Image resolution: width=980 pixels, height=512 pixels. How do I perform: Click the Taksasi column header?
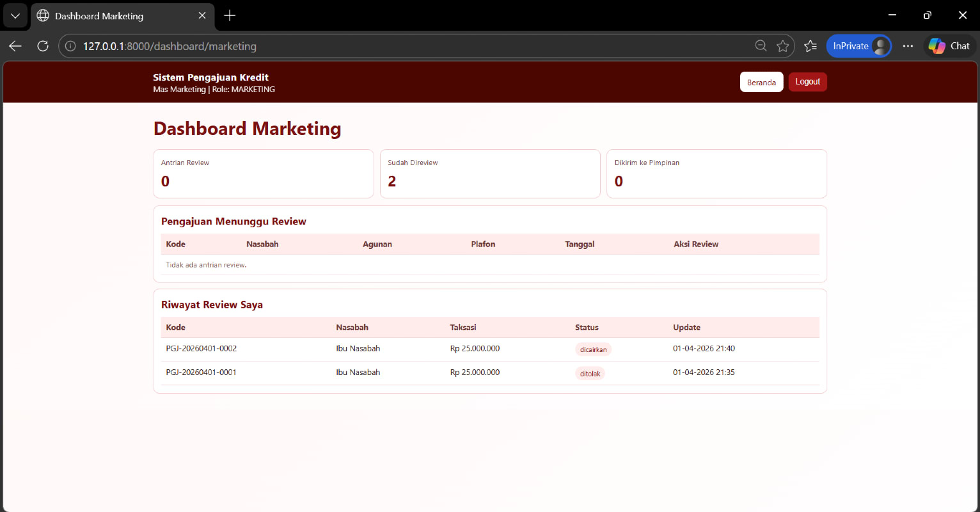pyautogui.click(x=463, y=327)
